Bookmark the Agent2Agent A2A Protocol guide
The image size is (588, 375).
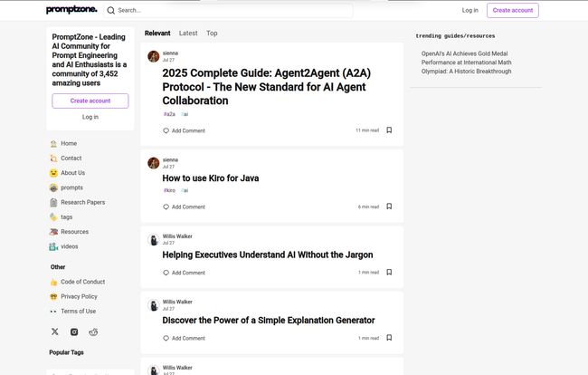tap(389, 130)
